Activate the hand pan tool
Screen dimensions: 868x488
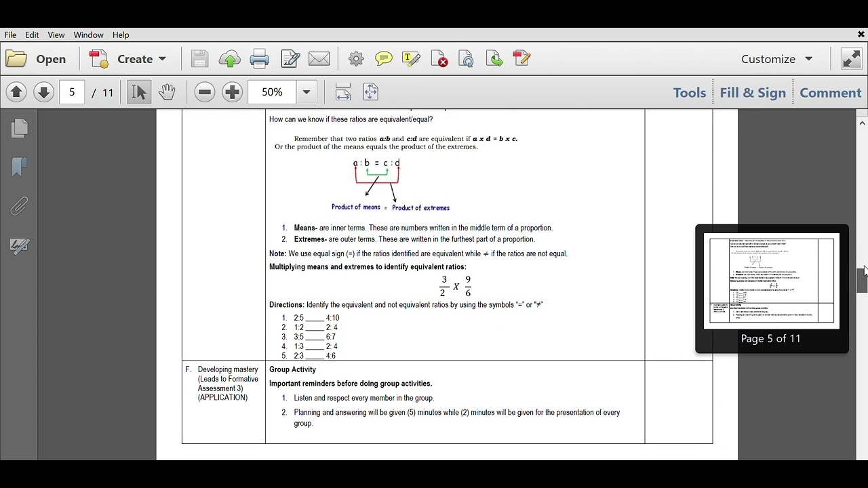pos(167,92)
